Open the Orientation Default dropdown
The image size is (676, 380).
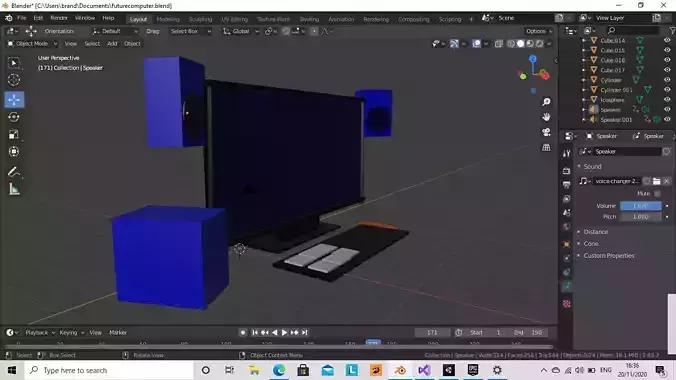tap(115, 31)
